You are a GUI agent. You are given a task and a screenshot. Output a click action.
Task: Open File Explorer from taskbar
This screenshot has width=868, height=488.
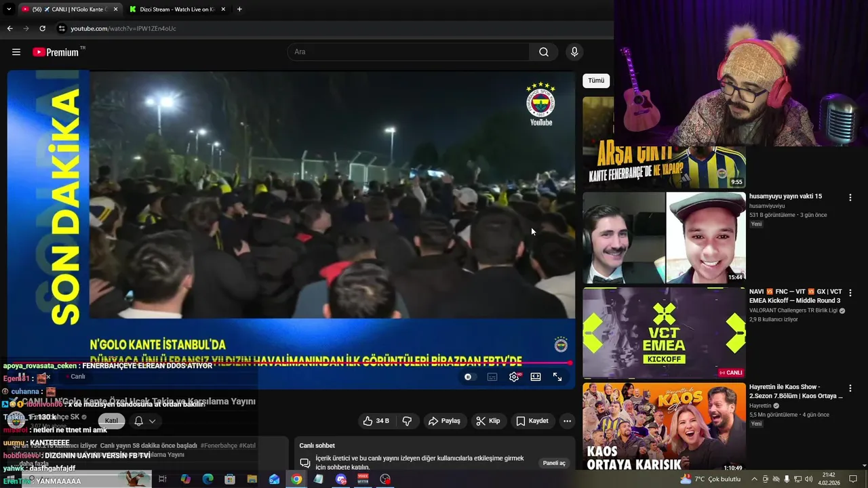[x=252, y=479]
